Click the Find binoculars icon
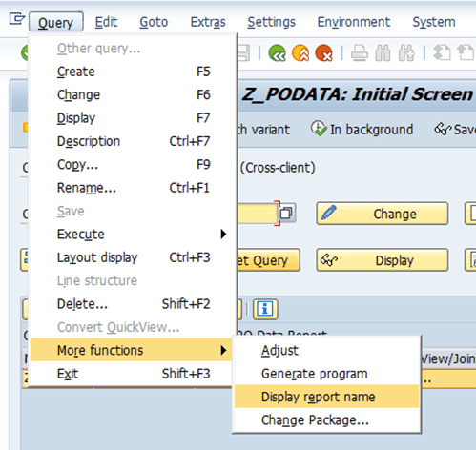This screenshot has width=476, height=450. point(383,52)
